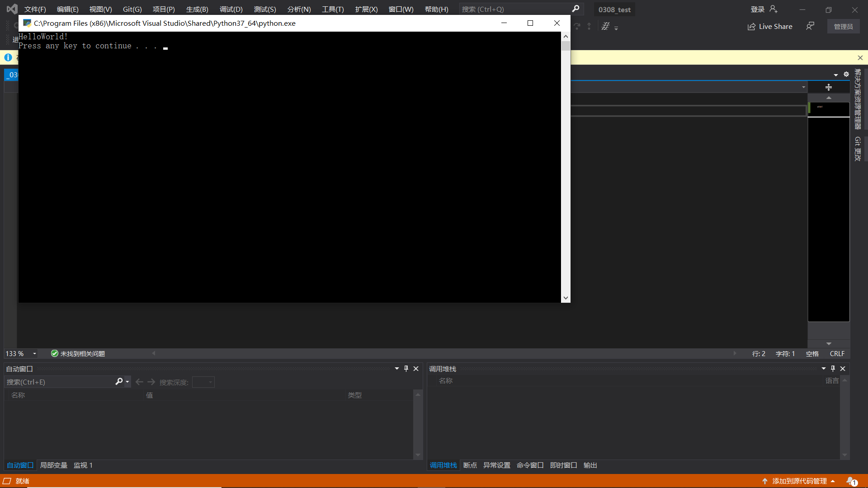Click the sign-in account icon
This screenshot has height=488, width=868.
pos(774,9)
